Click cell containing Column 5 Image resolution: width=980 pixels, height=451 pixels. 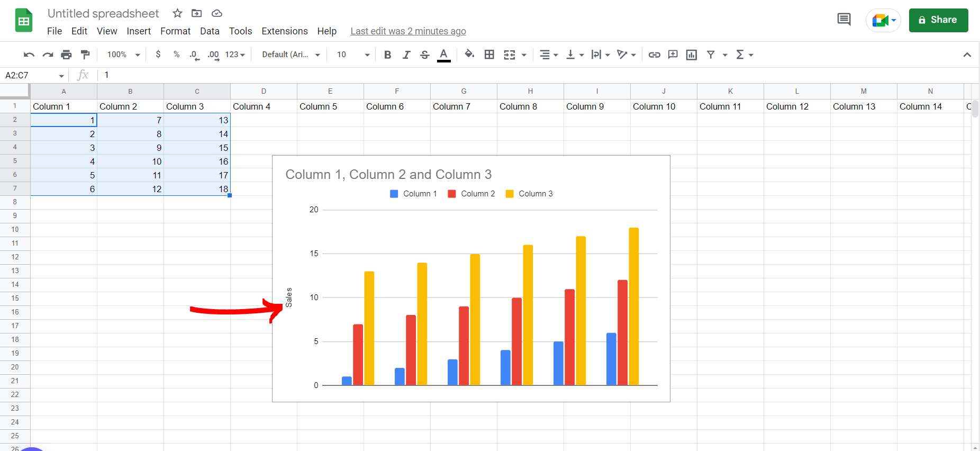pyautogui.click(x=330, y=106)
